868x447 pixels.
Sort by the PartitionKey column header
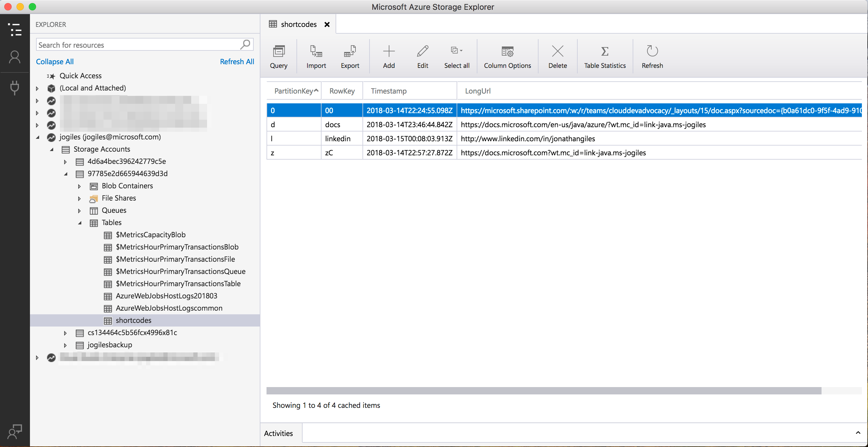point(293,91)
